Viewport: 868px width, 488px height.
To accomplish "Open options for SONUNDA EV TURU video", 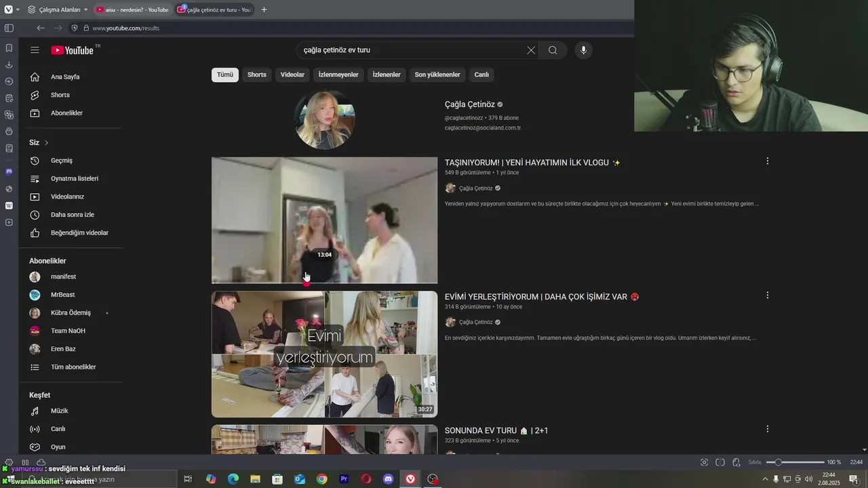I will pyautogui.click(x=767, y=429).
